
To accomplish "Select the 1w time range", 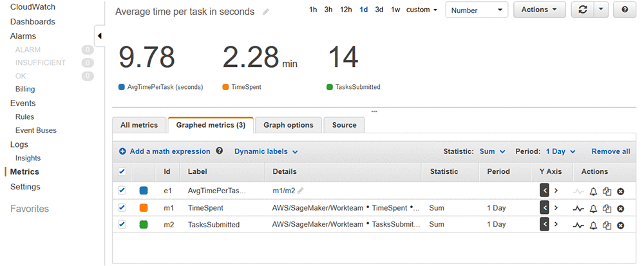I will click(395, 10).
